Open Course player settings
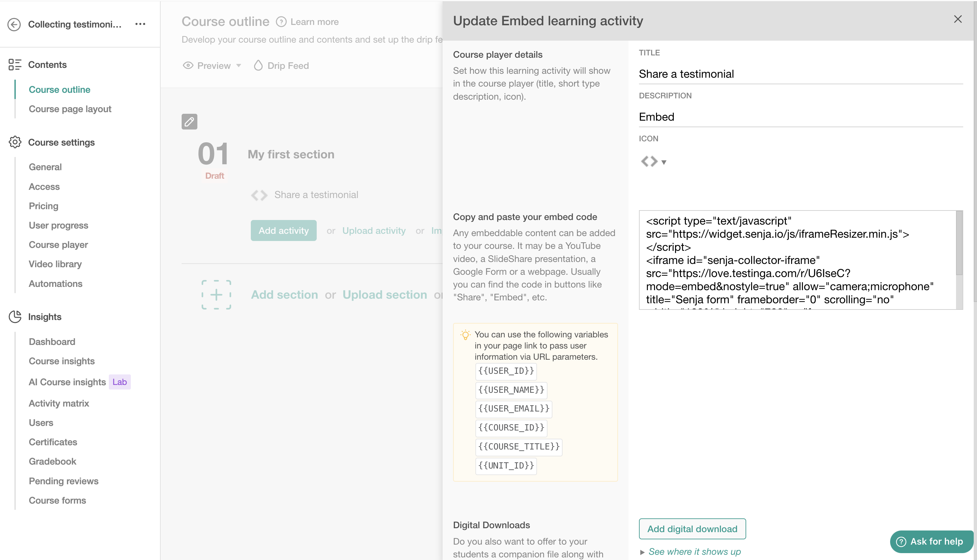The height and width of the screenshot is (560, 977). [x=58, y=245]
